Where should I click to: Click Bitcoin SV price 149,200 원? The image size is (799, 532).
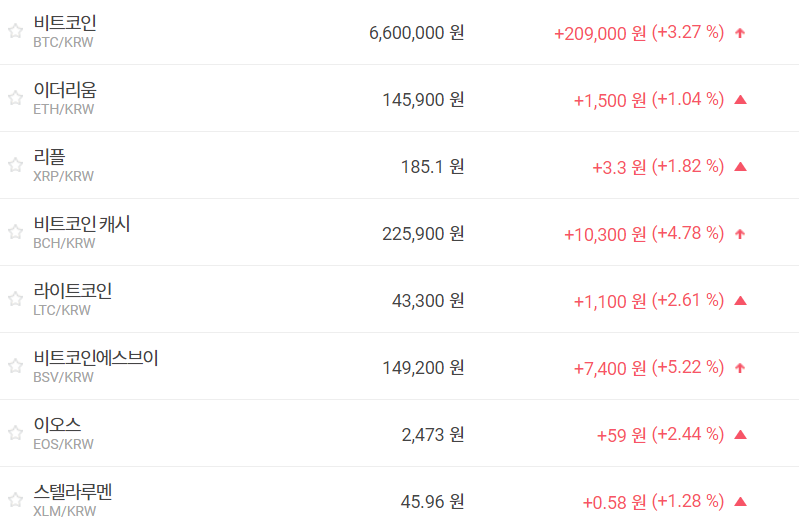pyautogui.click(x=423, y=367)
